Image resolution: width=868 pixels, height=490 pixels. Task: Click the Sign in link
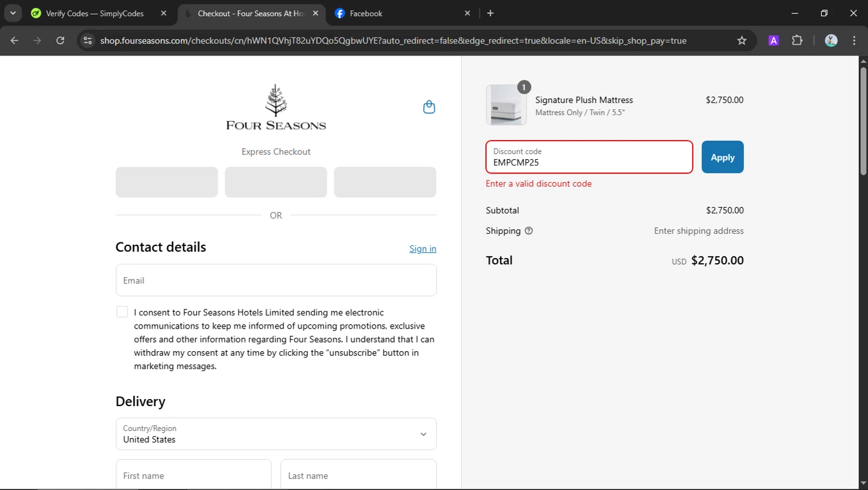pos(423,249)
